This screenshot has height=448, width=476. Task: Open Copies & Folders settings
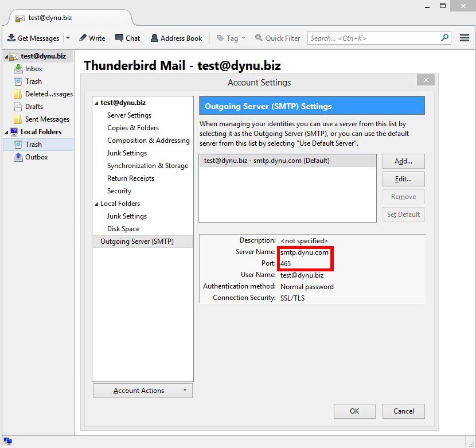tap(133, 128)
